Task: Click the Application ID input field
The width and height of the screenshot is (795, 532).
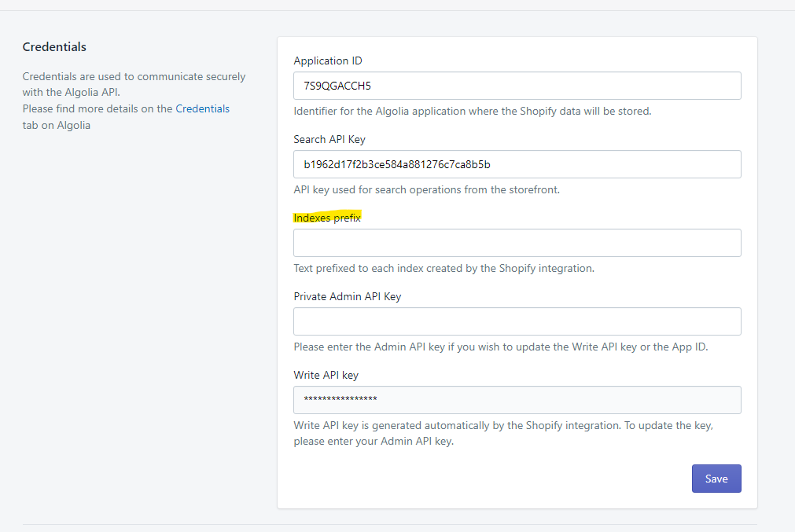Action: pos(517,86)
